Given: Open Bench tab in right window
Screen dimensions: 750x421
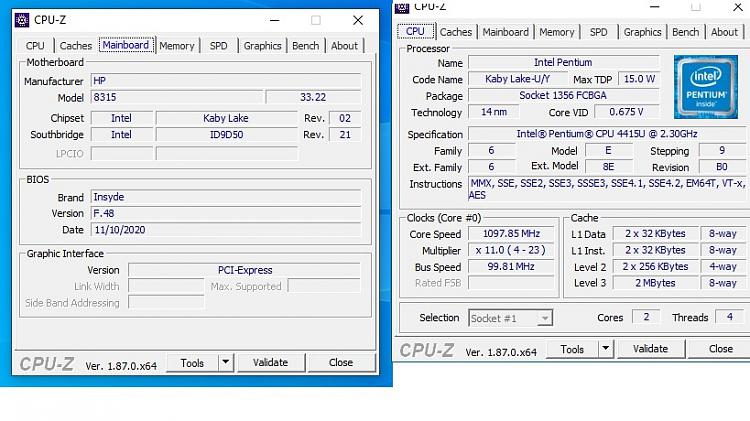Looking at the screenshot, I should click(685, 32).
